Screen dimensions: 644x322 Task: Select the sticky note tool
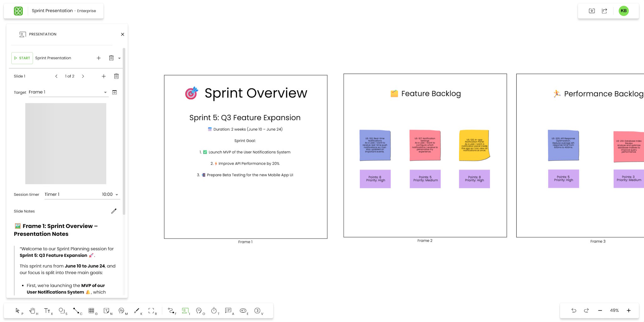pyautogui.click(x=106, y=311)
